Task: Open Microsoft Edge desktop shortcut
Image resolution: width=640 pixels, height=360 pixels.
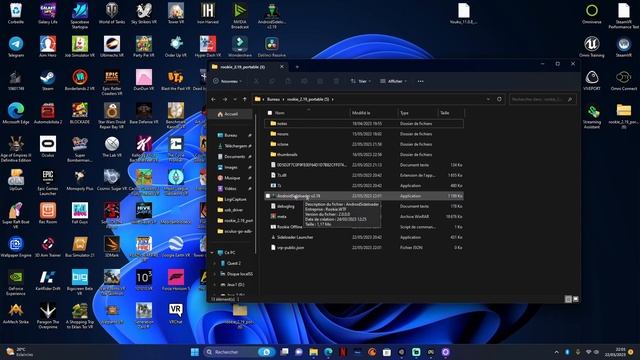Action: click(x=16, y=113)
